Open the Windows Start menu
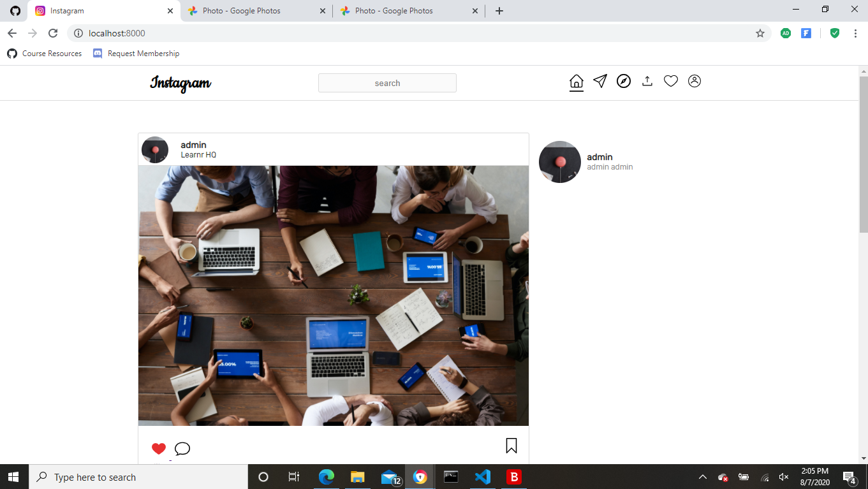Image resolution: width=868 pixels, height=489 pixels. coord(13,477)
